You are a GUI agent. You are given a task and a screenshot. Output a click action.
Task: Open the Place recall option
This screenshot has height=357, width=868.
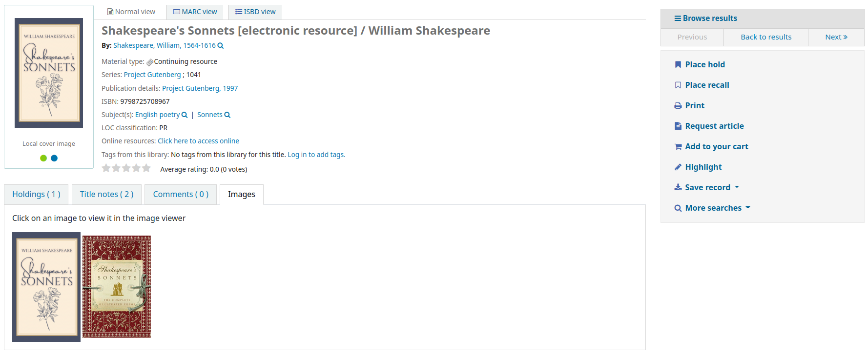click(x=706, y=85)
